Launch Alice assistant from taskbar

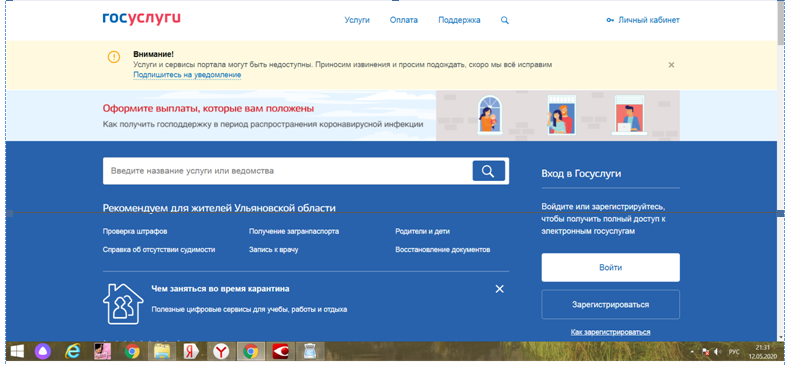coord(43,351)
